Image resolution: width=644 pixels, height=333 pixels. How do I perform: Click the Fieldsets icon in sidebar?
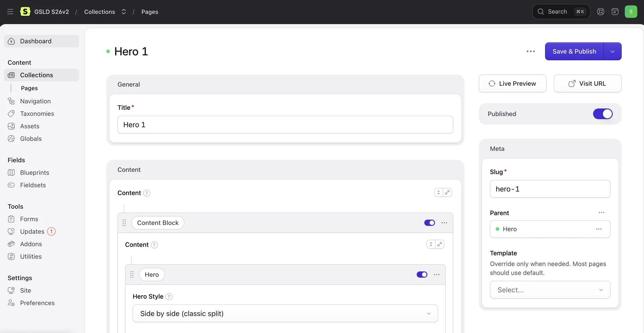tap(11, 185)
